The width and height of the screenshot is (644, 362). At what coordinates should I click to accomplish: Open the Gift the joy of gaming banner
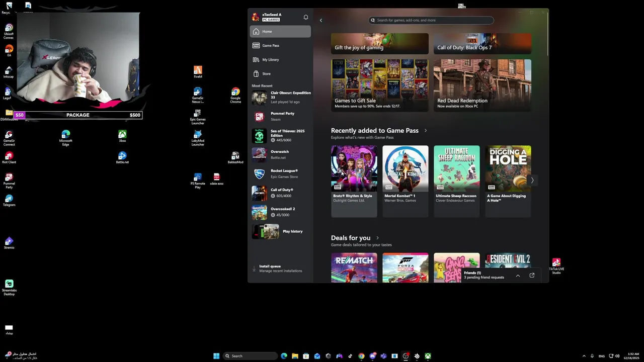(380, 44)
